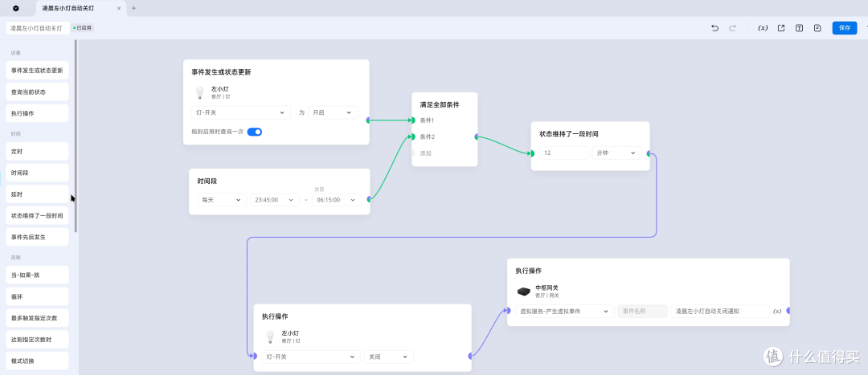This screenshot has height=375, width=868.
Task: Click output port of 满足全部条件 node
Action: [476, 137]
